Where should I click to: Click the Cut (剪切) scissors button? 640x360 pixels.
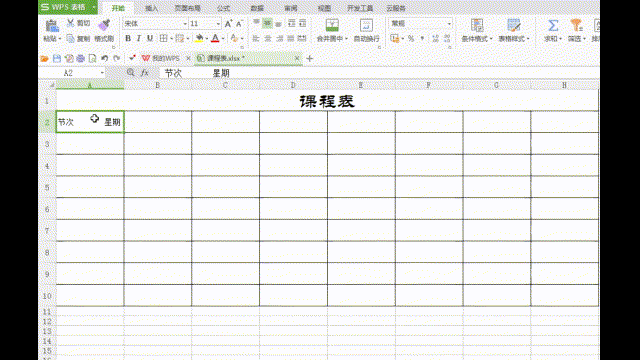78,23
